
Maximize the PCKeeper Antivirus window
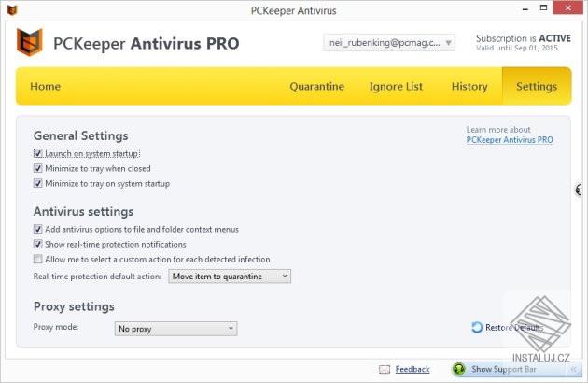coord(543,7)
